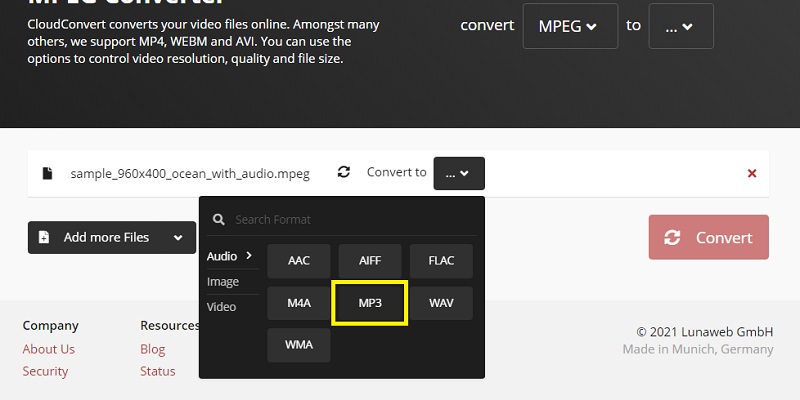Open the Status footer link
Viewport: 800px width, 400px height.
[158, 371]
